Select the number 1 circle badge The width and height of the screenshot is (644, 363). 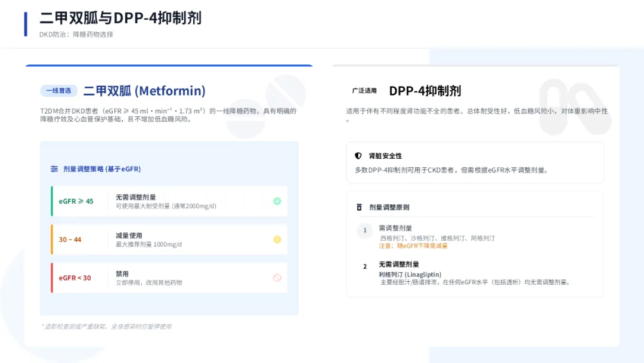tap(365, 230)
